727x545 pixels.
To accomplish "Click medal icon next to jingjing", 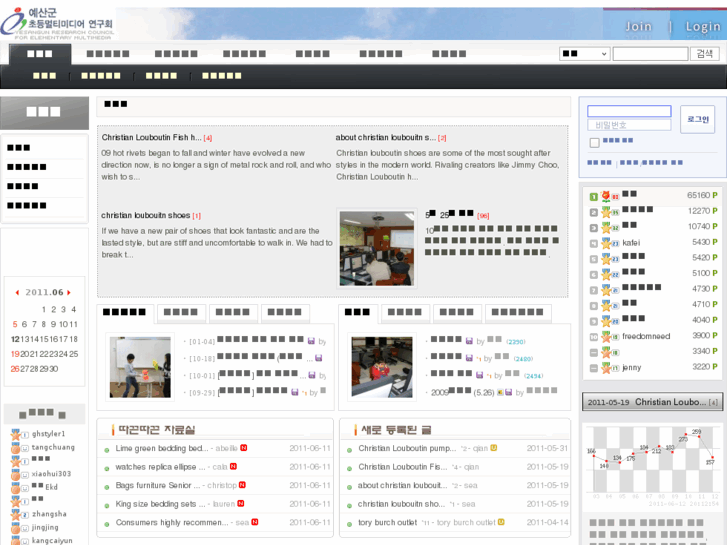I will (x=16, y=528).
